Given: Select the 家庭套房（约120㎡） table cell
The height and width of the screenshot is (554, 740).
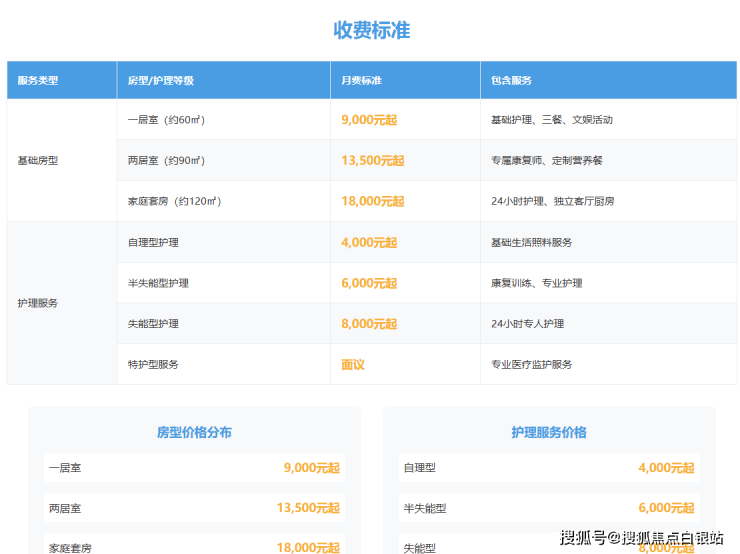Looking at the screenshot, I should [x=175, y=201].
